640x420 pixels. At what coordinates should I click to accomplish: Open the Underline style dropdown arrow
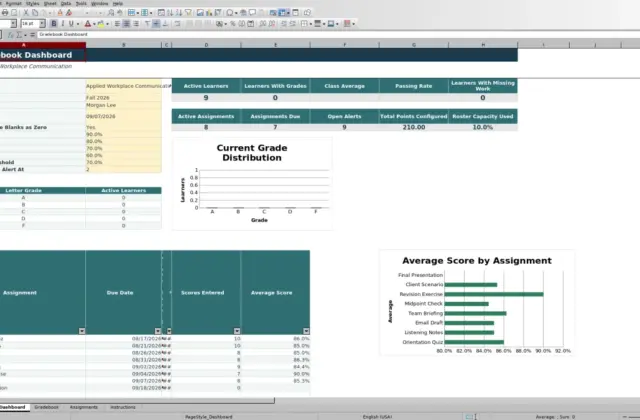click(78, 24)
